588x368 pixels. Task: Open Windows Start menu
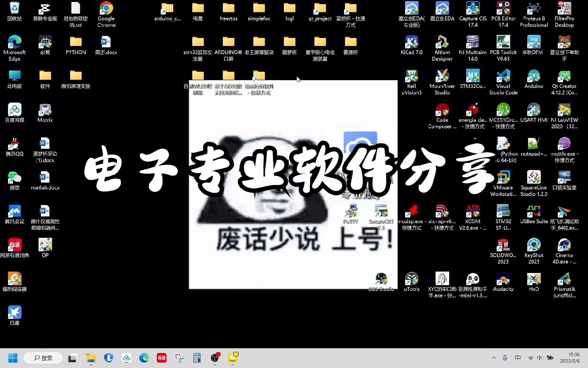point(13,358)
